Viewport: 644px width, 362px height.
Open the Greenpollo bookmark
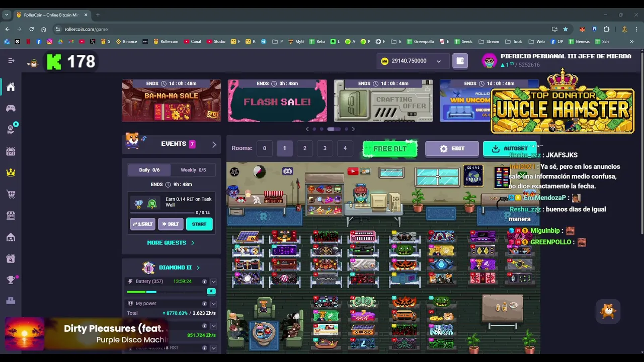coord(420,41)
